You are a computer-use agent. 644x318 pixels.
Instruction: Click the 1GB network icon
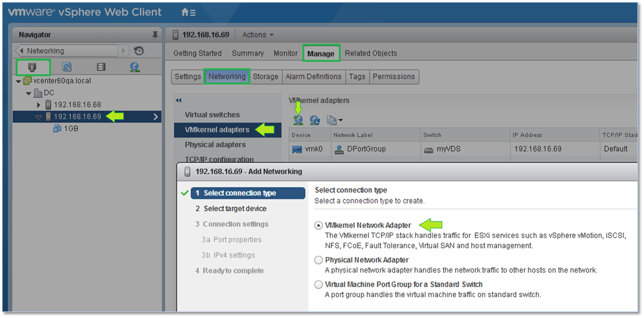(x=56, y=129)
